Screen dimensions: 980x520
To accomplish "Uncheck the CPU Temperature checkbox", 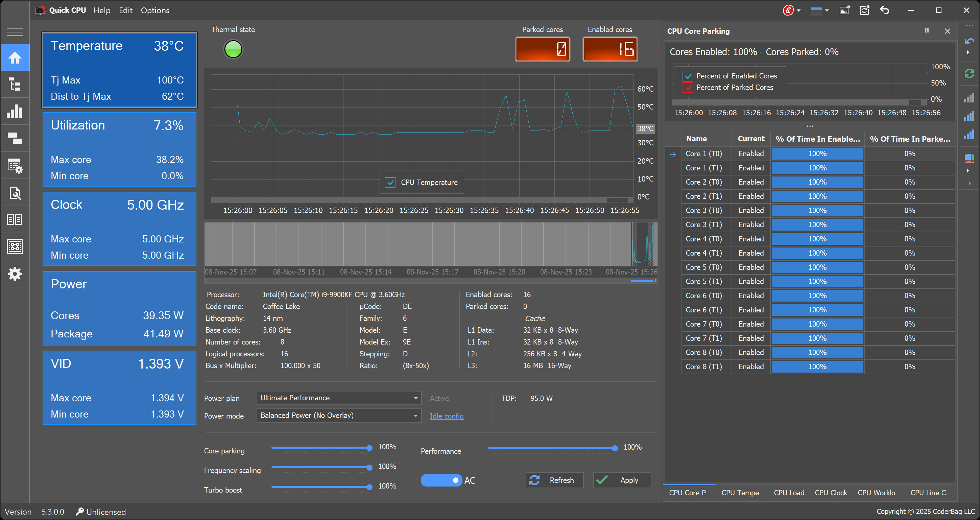I will (x=390, y=183).
